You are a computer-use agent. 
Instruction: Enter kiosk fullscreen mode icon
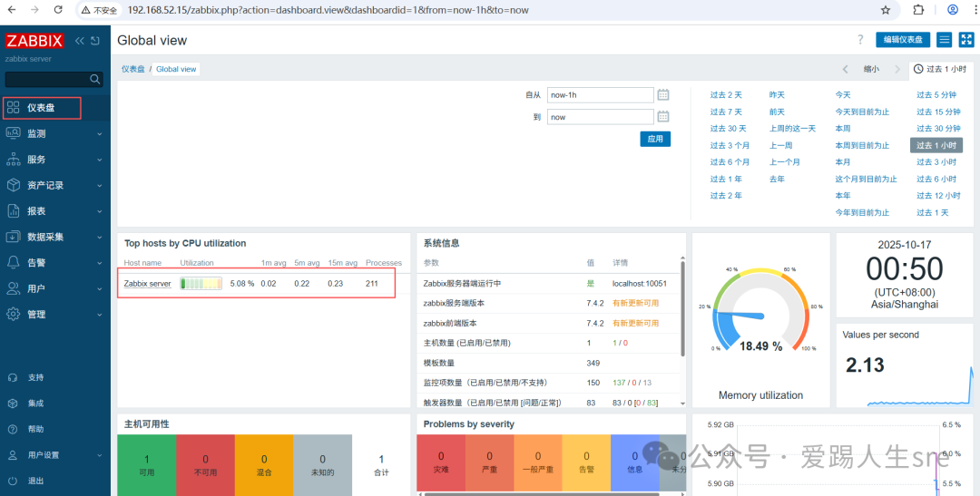[965, 40]
